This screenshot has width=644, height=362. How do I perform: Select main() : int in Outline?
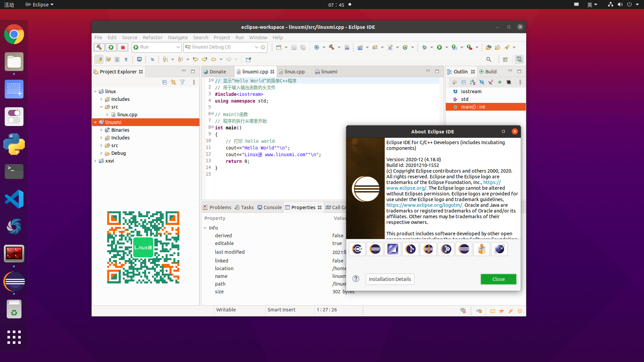tap(486, 107)
